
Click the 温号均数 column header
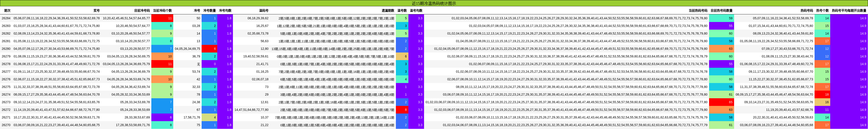coord(416,11)
